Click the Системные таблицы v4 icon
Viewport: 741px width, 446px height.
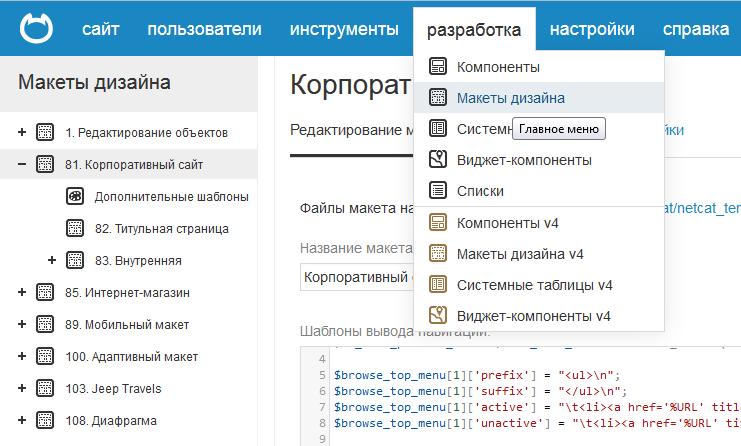(x=437, y=284)
